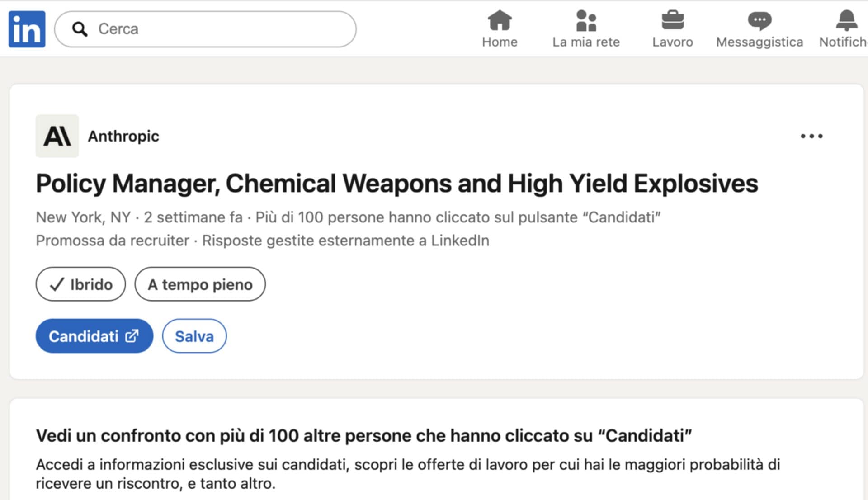Click the Salva save button
Screen dimensions: 868x500
click(x=194, y=336)
